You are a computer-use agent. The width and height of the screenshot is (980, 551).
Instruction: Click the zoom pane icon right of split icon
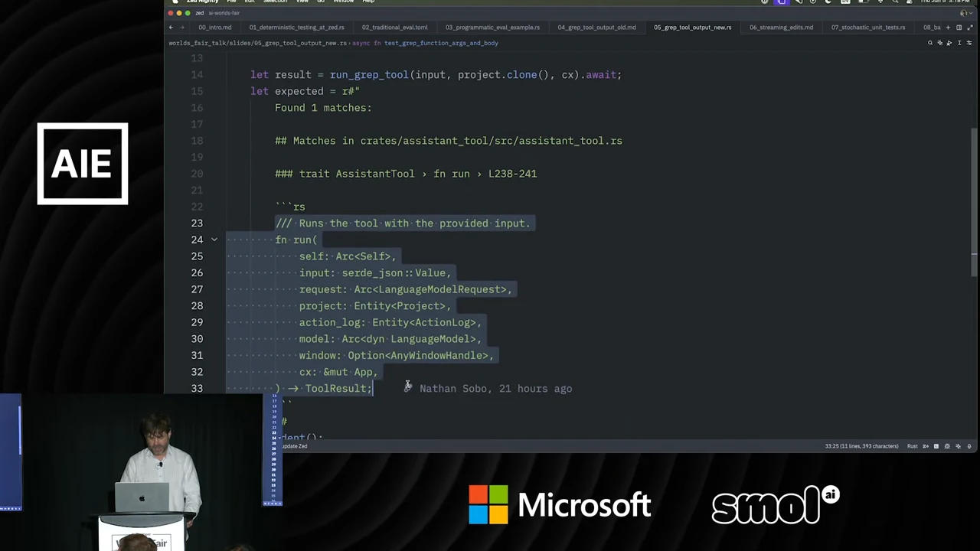[969, 28]
